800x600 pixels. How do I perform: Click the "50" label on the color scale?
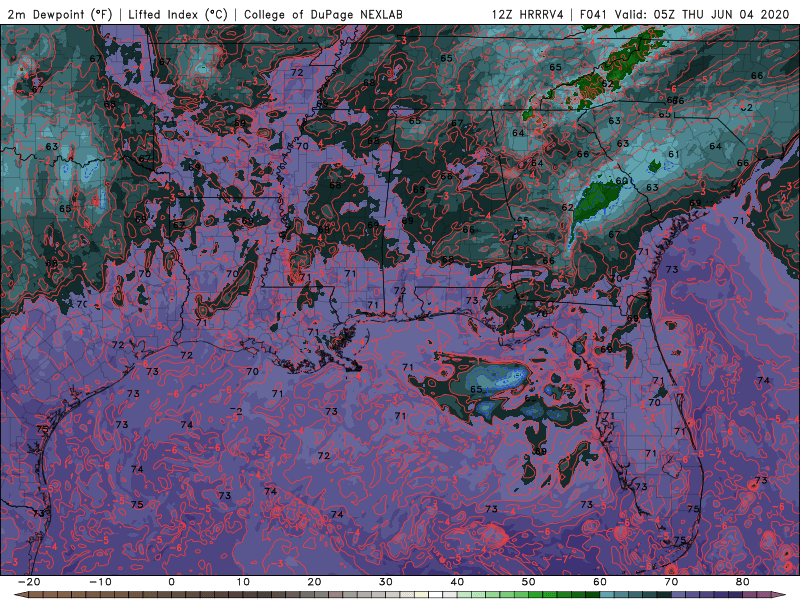tap(529, 582)
